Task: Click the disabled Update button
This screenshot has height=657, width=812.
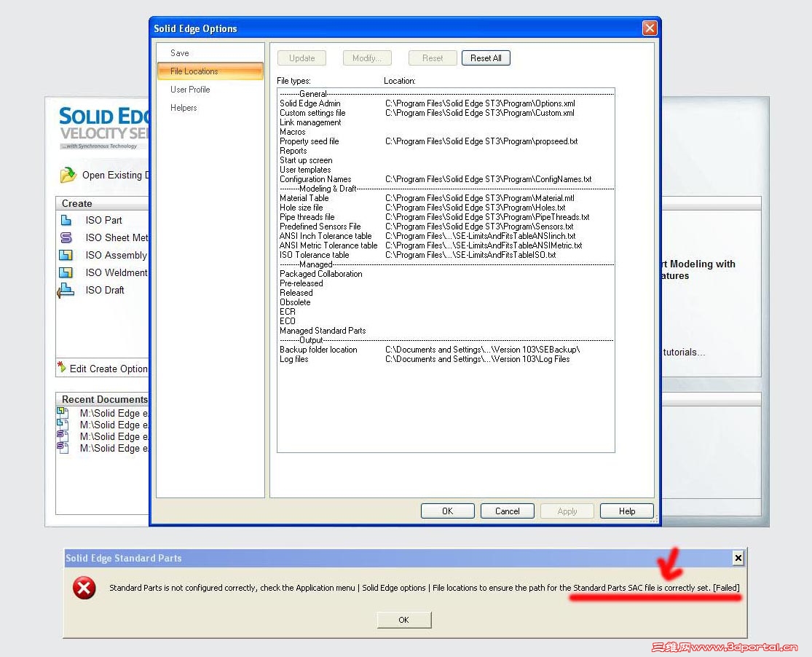Action: coord(302,58)
